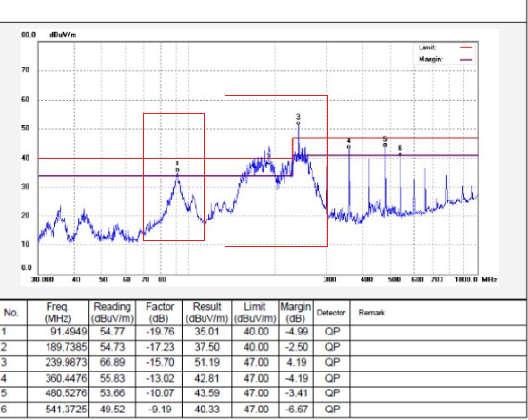This screenshot has width=528, height=420.
Task: Select factor value -10.07
Action: point(160,393)
